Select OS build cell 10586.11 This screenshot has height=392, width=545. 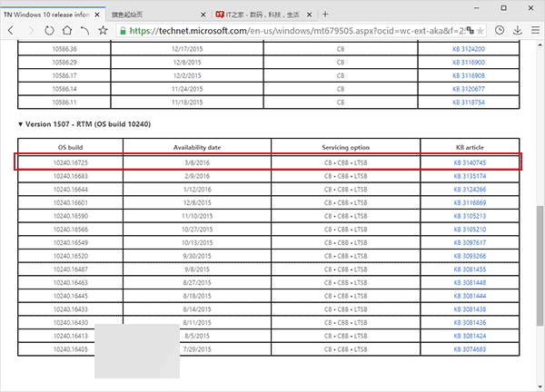click(64, 103)
